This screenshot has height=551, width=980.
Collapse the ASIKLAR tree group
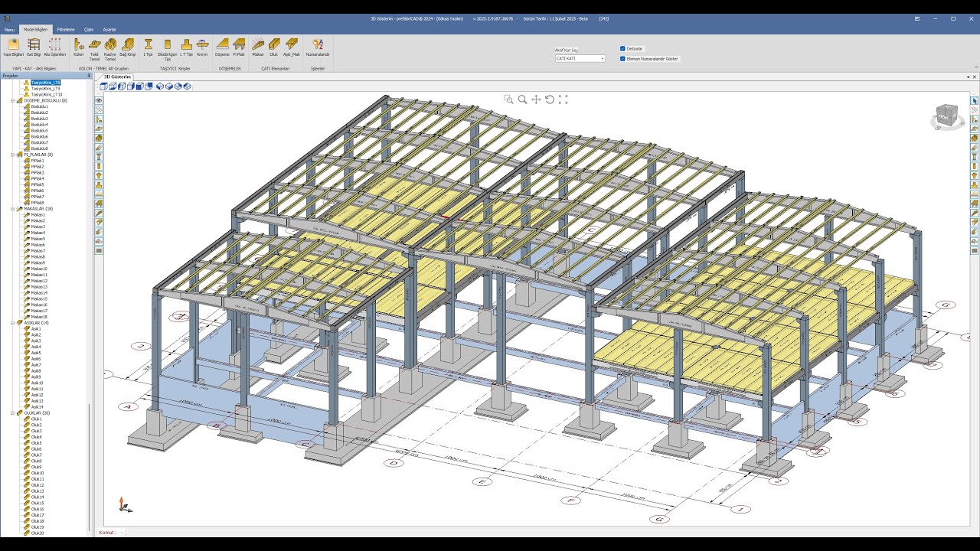click(x=12, y=322)
